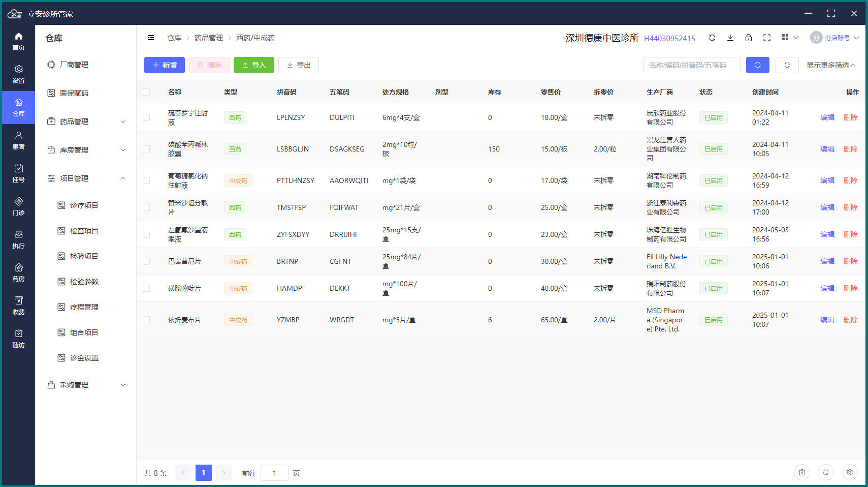Open 医保赋码 in the side menu
The image size is (868, 487).
[85, 93]
